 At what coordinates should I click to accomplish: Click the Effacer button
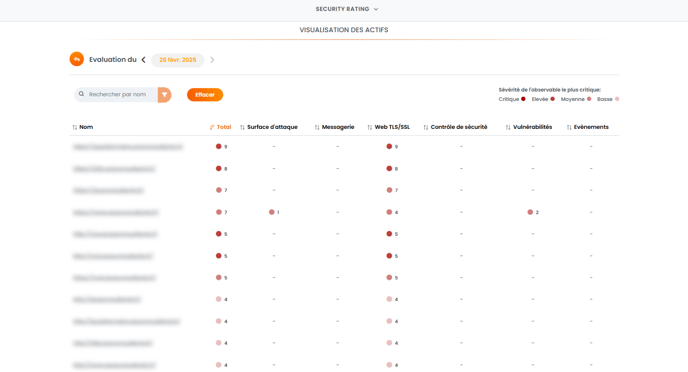pos(205,95)
